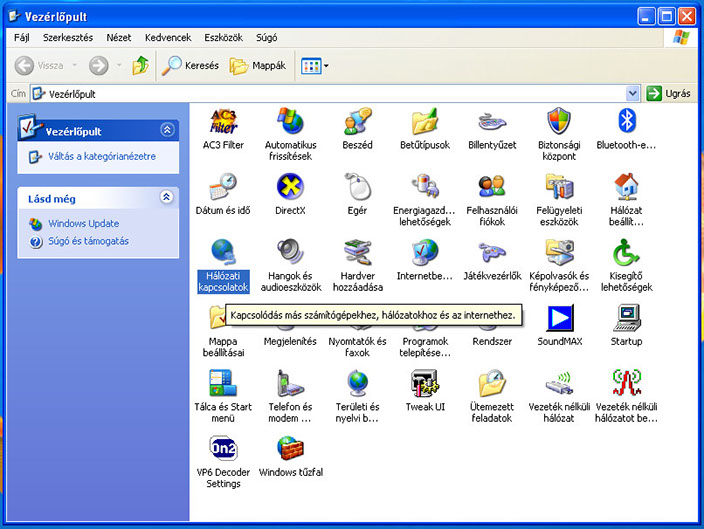This screenshot has width=704, height=529.
Task: Go up one folder level
Action: pos(141,66)
